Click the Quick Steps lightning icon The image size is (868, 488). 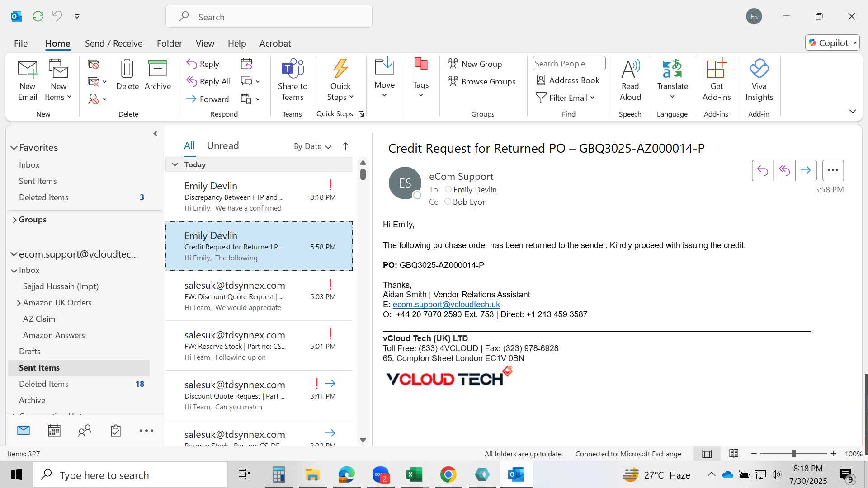340,69
